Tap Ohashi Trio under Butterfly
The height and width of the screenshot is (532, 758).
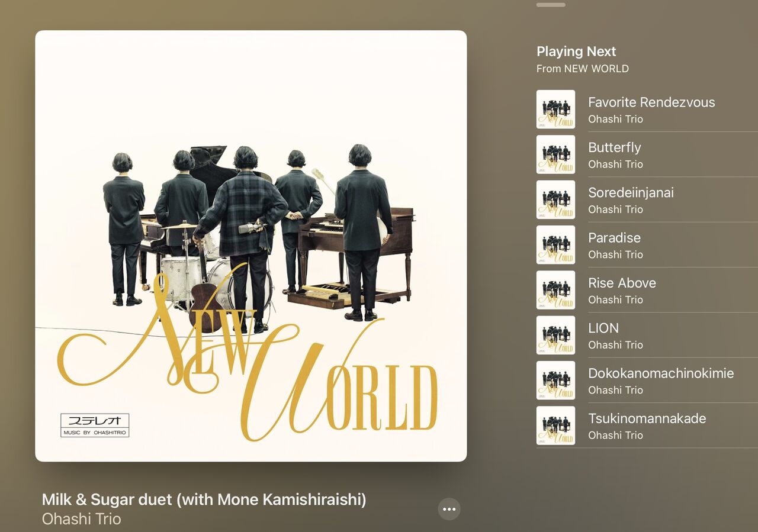tap(615, 164)
